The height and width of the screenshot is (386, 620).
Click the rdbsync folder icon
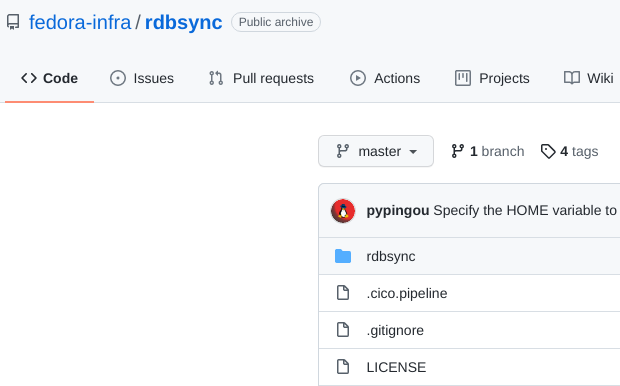(343, 256)
